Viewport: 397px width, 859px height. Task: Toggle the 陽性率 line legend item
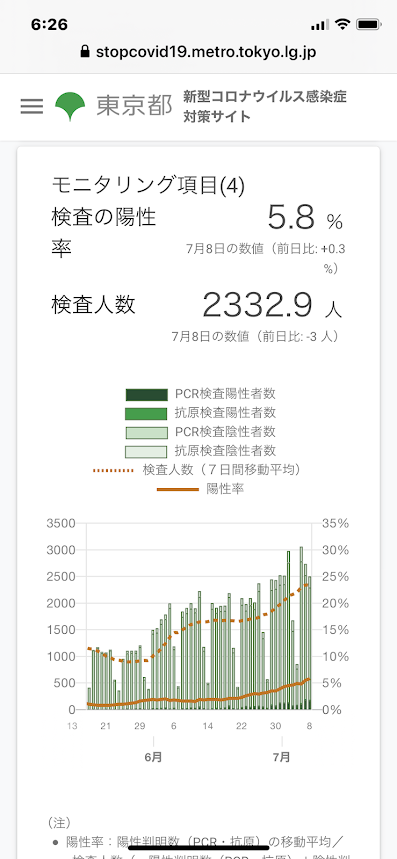click(200, 489)
